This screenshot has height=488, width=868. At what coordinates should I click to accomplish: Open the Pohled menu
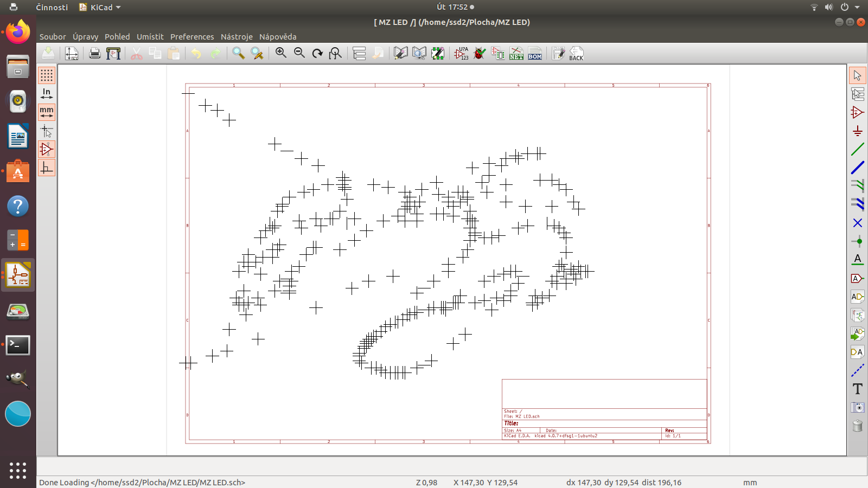(117, 37)
